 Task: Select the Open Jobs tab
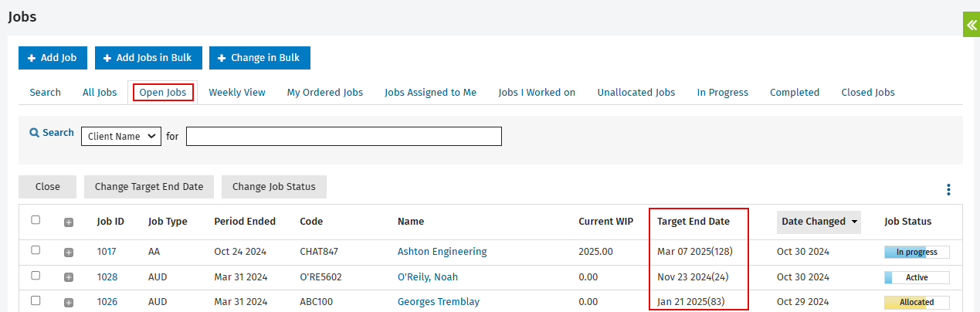click(163, 93)
